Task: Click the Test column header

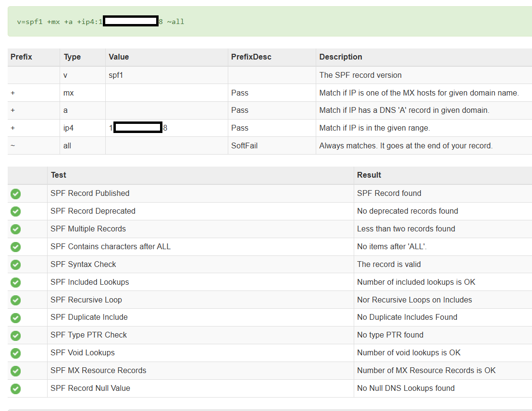Action: (x=59, y=175)
